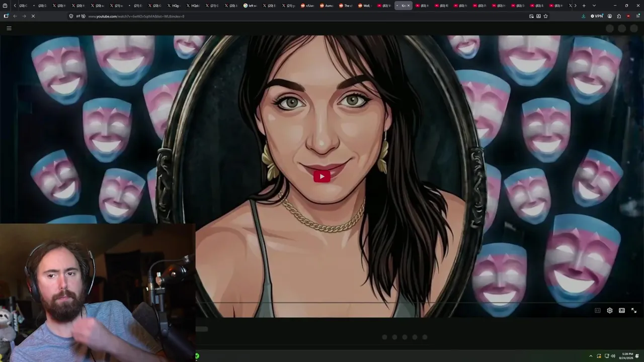
Task: Click the red extension icon in toolbar
Action: (x=628, y=16)
